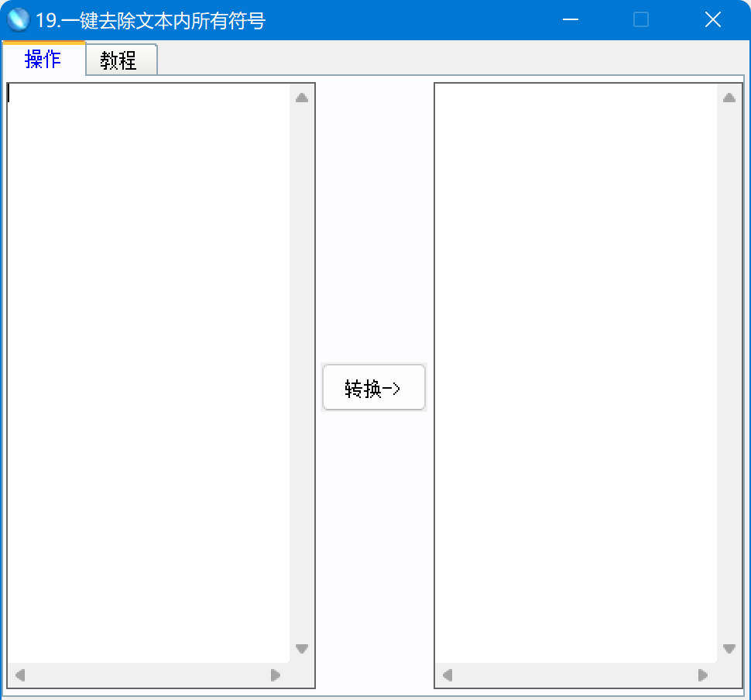Image resolution: width=751 pixels, height=700 pixels.
Task: Click the left pane's scroll-down arrow
Action: pos(302,649)
